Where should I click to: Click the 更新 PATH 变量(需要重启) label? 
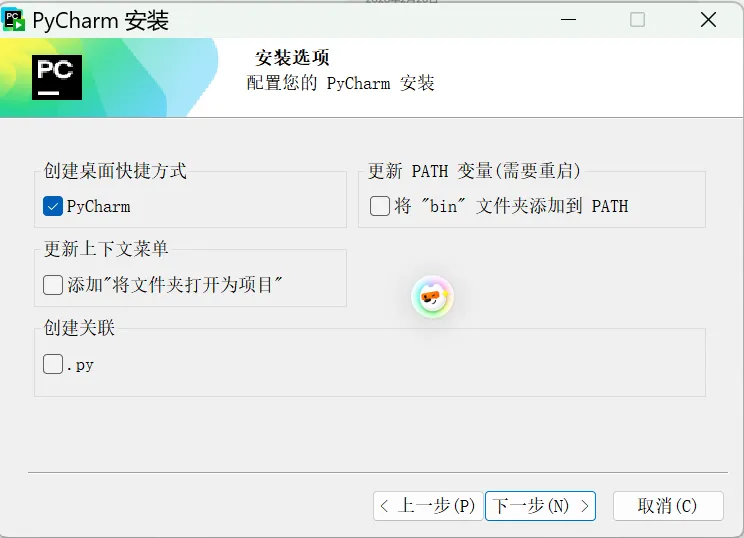pos(474,171)
